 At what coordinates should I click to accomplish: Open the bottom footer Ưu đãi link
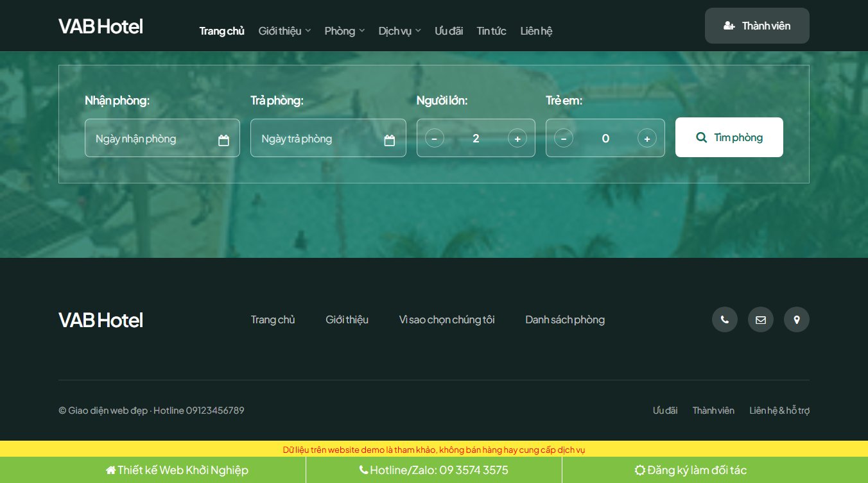click(665, 411)
